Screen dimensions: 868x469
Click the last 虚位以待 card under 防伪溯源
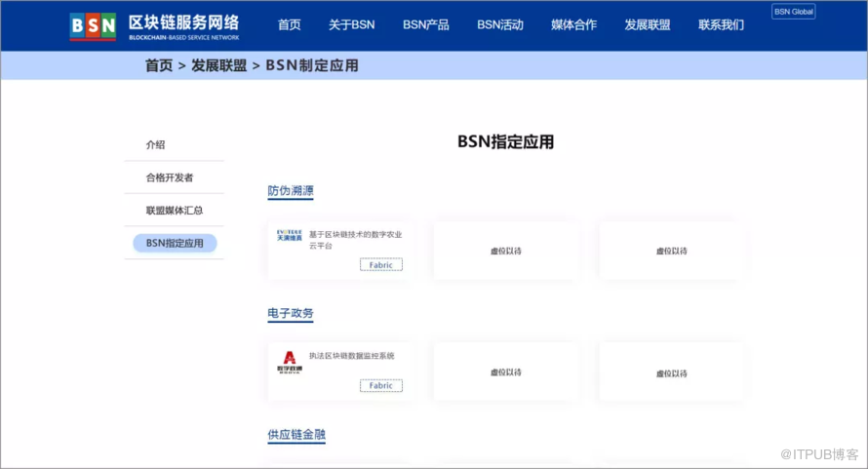(x=671, y=251)
